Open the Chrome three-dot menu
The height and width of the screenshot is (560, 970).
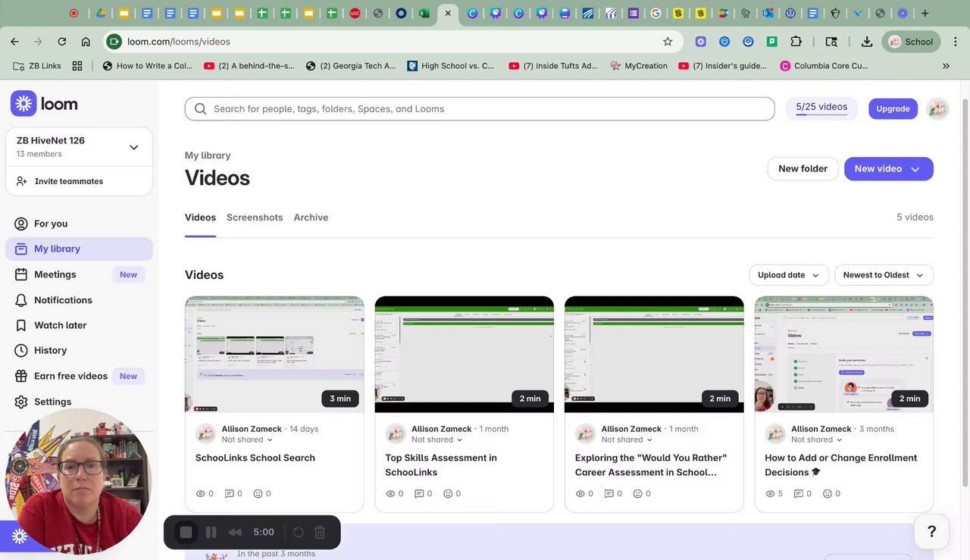coord(955,42)
